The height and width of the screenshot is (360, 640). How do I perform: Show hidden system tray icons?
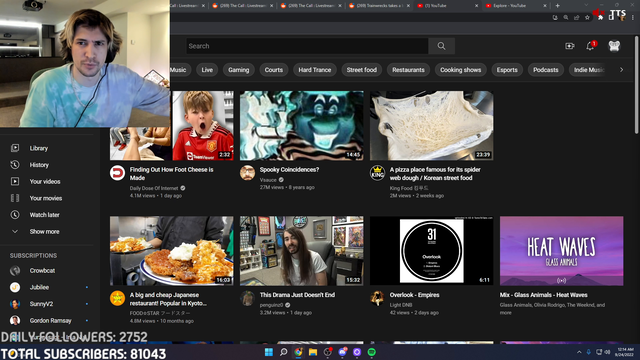[579, 352]
